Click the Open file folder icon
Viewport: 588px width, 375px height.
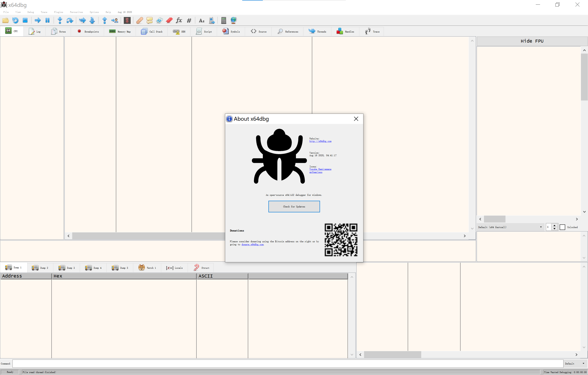pos(5,20)
